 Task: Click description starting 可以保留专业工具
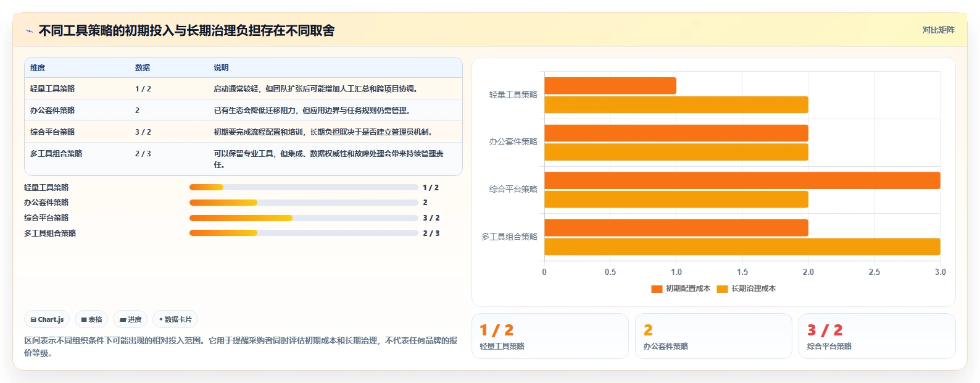328,159
